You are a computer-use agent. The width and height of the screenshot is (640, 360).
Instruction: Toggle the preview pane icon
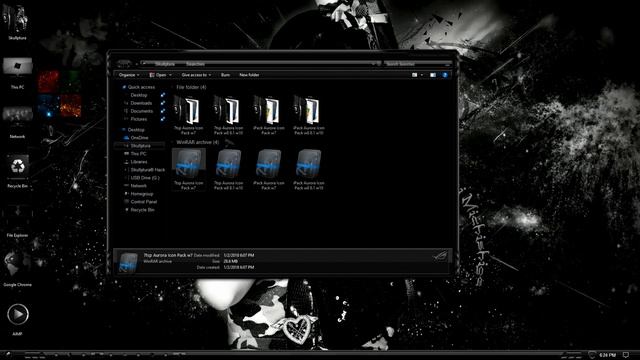coord(433,75)
